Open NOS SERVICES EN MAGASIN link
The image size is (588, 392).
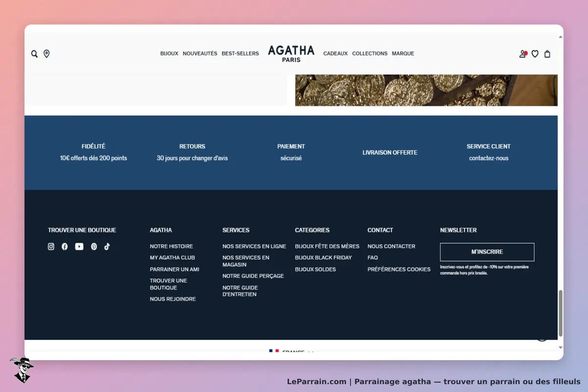[x=246, y=261]
